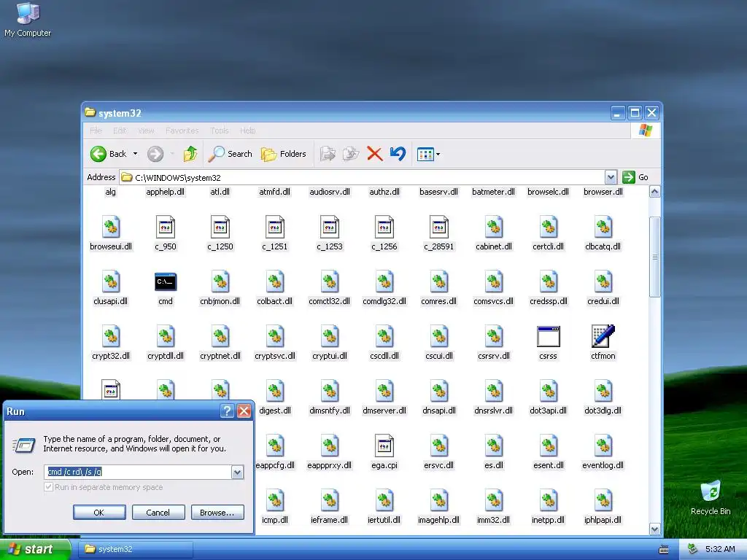This screenshot has width=747, height=560.
Task: Click the blue Undo arrow icon
Action: (x=398, y=154)
